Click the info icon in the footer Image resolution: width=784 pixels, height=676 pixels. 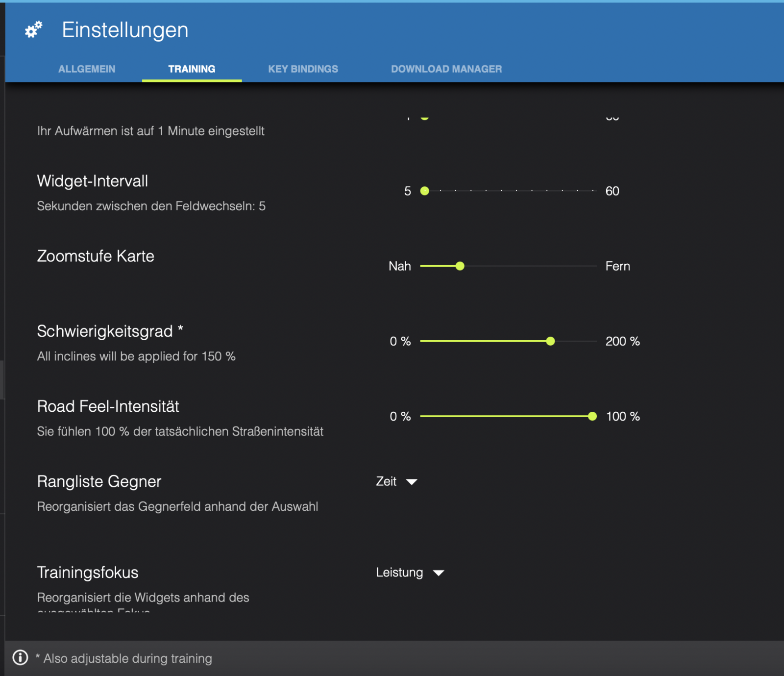tap(20, 657)
